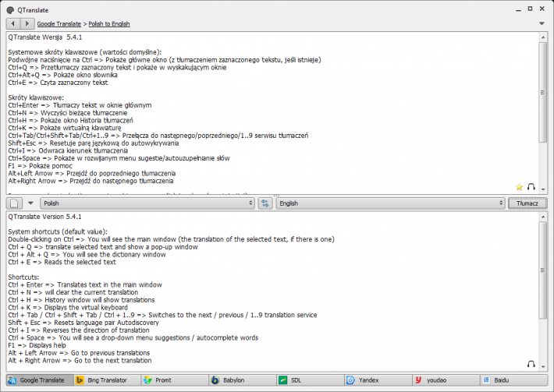Viewport: 554px width, 392px height.
Task: Switch to Babylon translation service
Action: pos(243,380)
